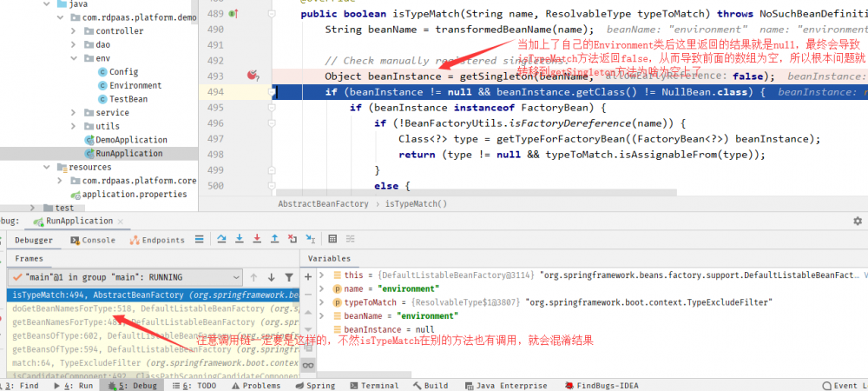868x391 pixels.
Task: Open the debug panel settings gear
Action: coord(858,221)
